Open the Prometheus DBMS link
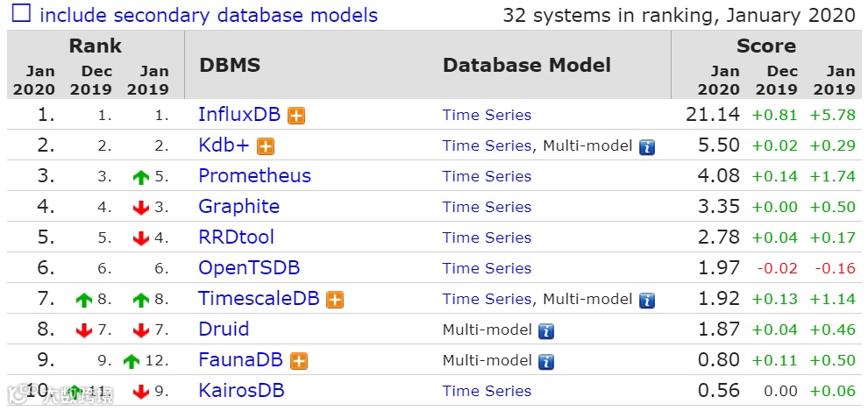The width and height of the screenshot is (868, 411). pos(254,176)
